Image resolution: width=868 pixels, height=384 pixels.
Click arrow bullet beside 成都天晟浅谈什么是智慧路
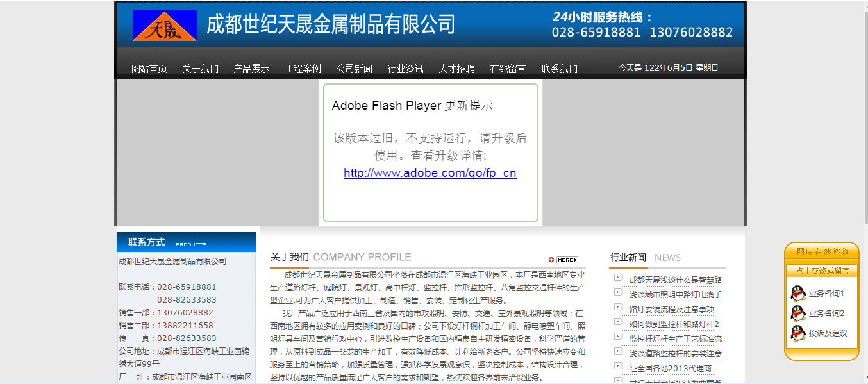tap(618, 278)
